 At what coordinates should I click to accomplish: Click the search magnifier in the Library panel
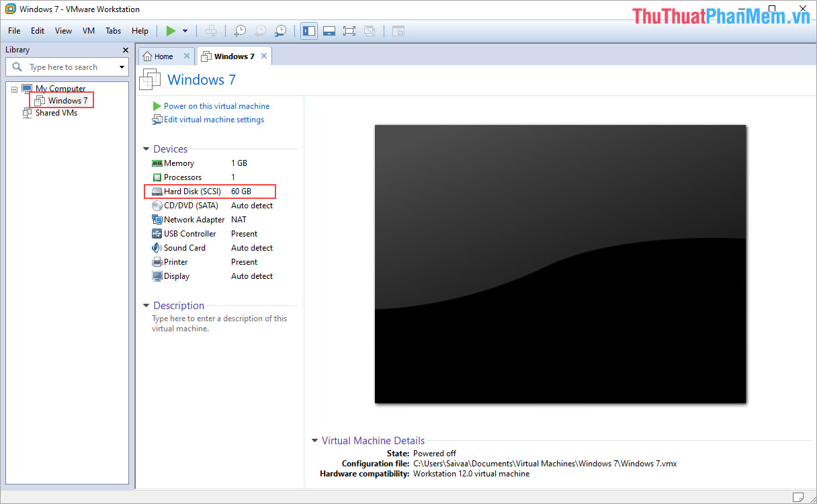point(16,67)
